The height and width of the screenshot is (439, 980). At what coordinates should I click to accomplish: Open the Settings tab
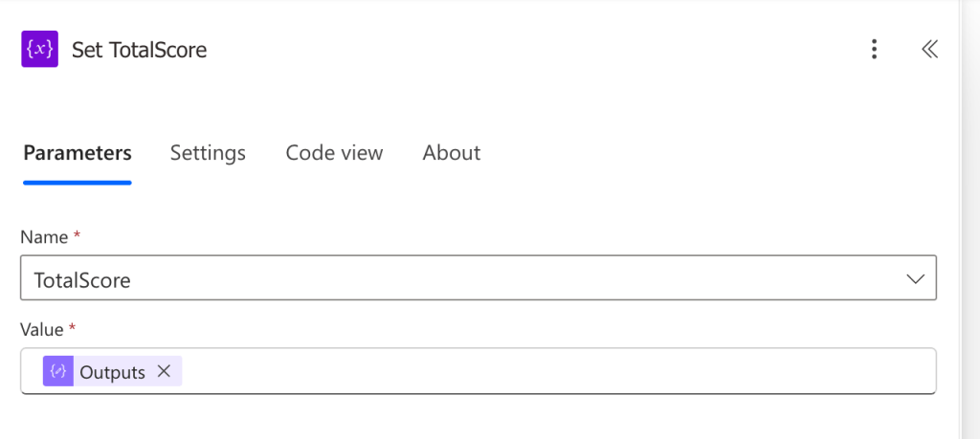pyautogui.click(x=208, y=153)
